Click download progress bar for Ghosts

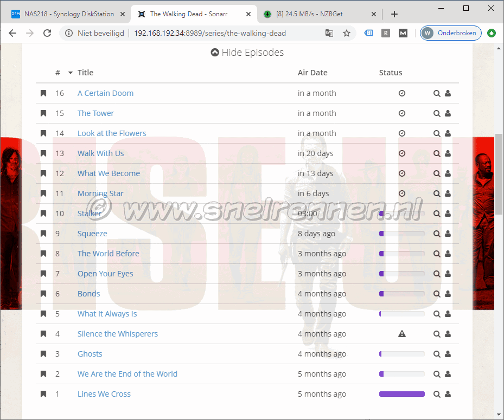[402, 354]
